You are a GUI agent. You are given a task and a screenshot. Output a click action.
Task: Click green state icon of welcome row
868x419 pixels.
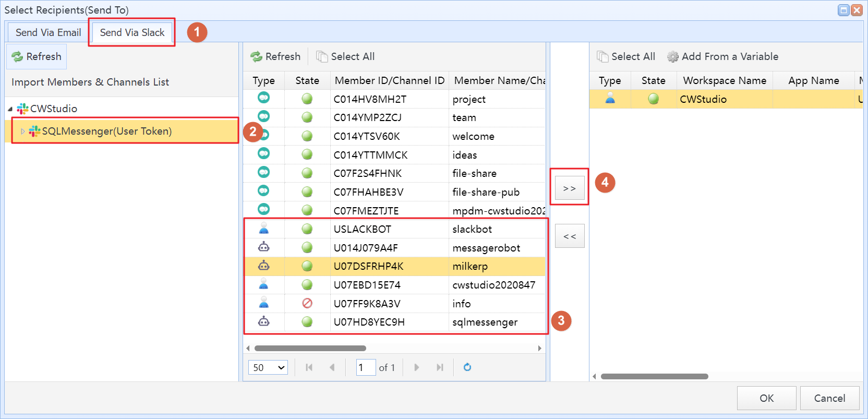[307, 136]
